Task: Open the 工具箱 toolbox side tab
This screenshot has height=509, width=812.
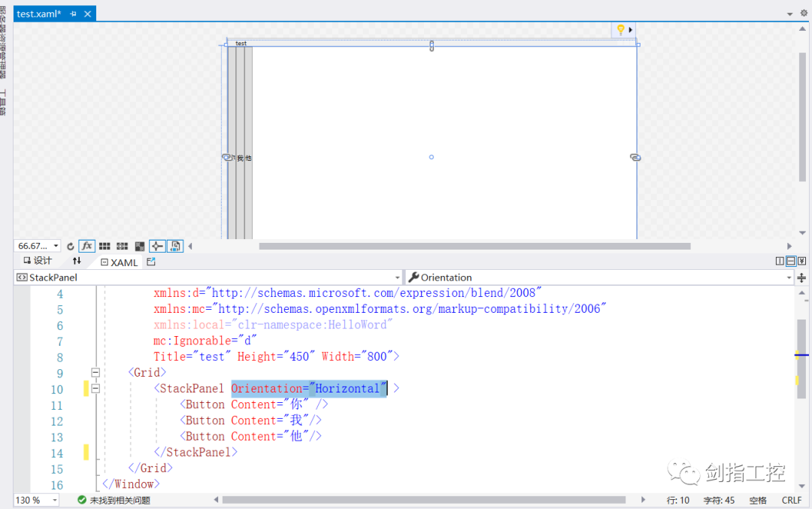Action: 4,102
